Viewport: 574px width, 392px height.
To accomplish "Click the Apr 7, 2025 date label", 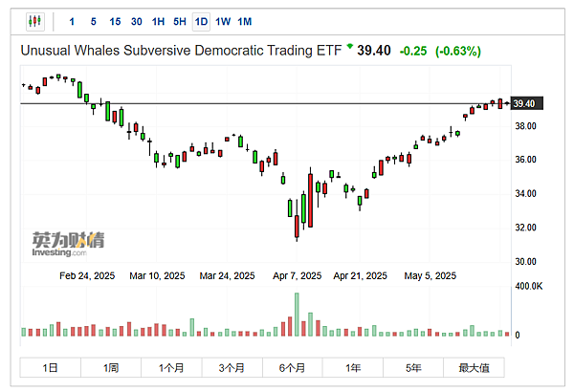I will [x=297, y=276].
